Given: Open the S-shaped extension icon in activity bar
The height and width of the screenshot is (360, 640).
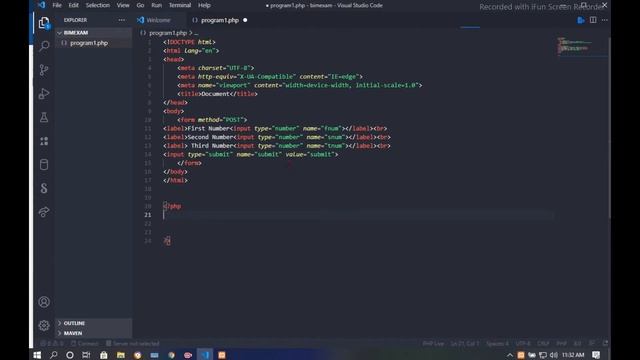Looking at the screenshot, I should point(44,188).
